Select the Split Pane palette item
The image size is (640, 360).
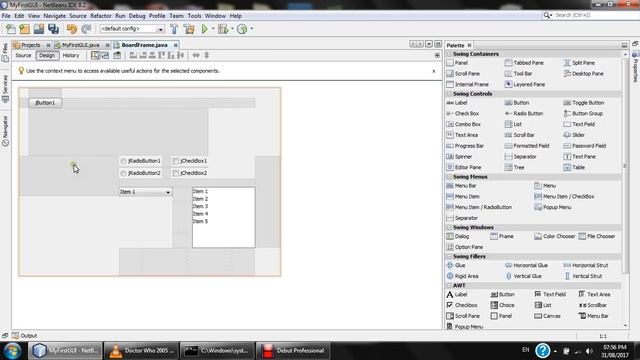point(579,63)
